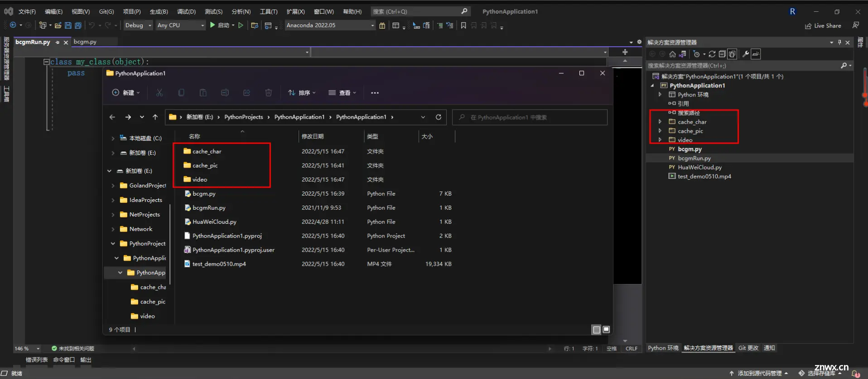Click the Copy icon in File Explorer toolbar

coord(181,93)
